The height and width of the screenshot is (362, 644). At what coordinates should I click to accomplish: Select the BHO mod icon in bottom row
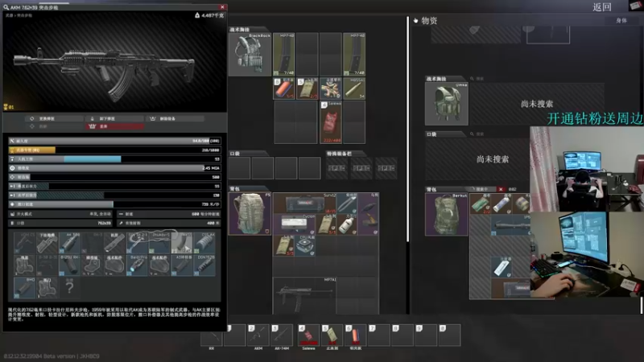(x=25, y=287)
